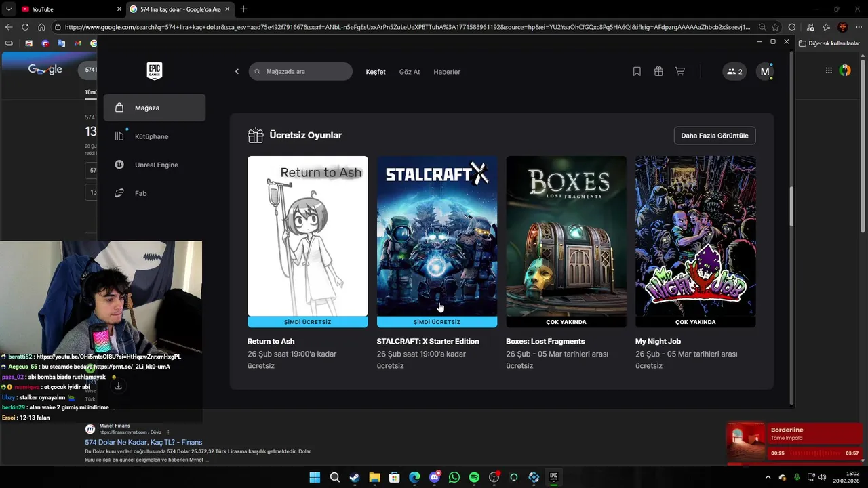The width and height of the screenshot is (868, 488).
Task: Click Daha Fazla Görüntüle button
Action: pyautogui.click(x=715, y=136)
